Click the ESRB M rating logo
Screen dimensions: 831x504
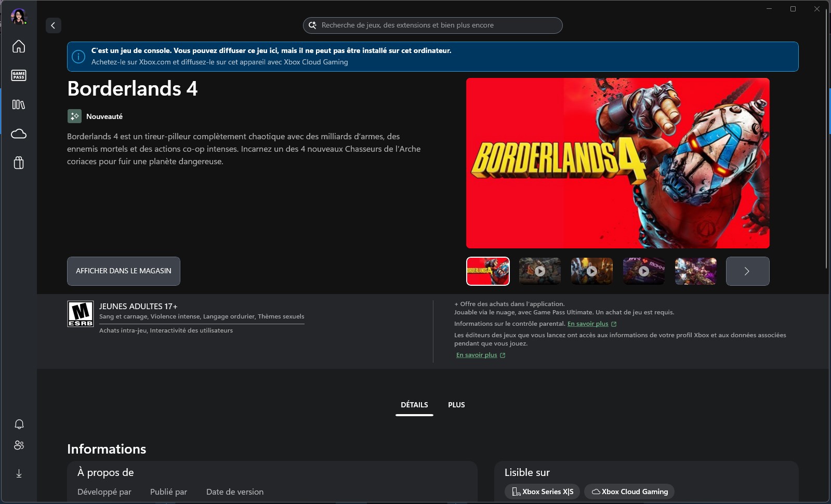tap(81, 314)
